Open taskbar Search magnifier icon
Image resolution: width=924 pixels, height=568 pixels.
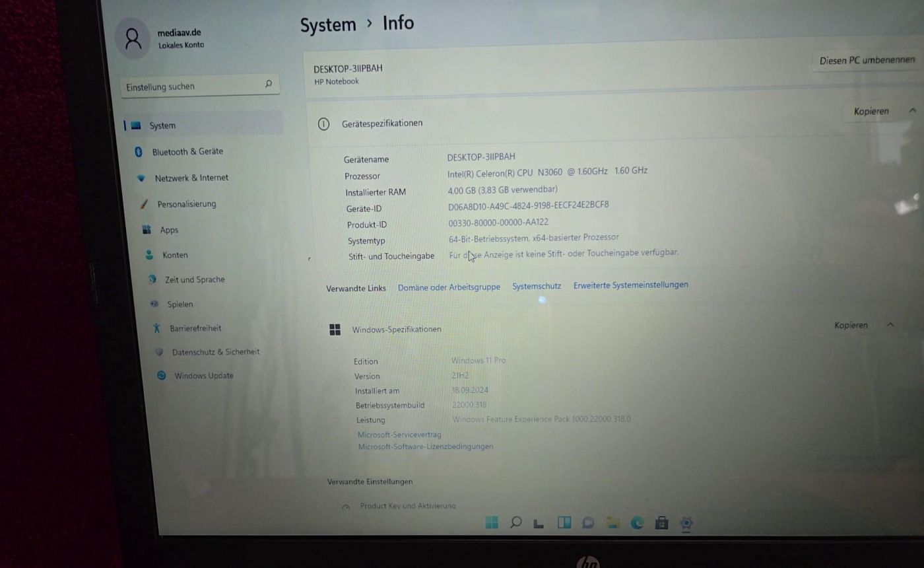516,522
